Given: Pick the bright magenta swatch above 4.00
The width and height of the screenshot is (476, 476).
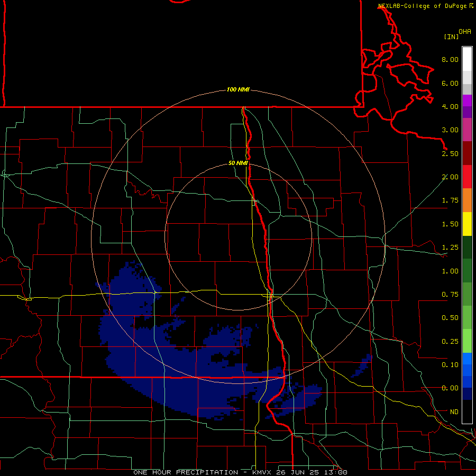Looking at the screenshot, I should point(467,100).
